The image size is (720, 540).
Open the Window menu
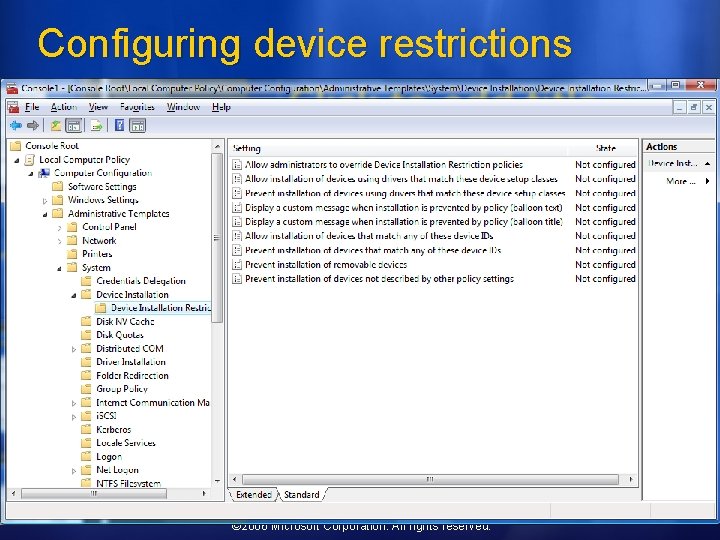183,107
